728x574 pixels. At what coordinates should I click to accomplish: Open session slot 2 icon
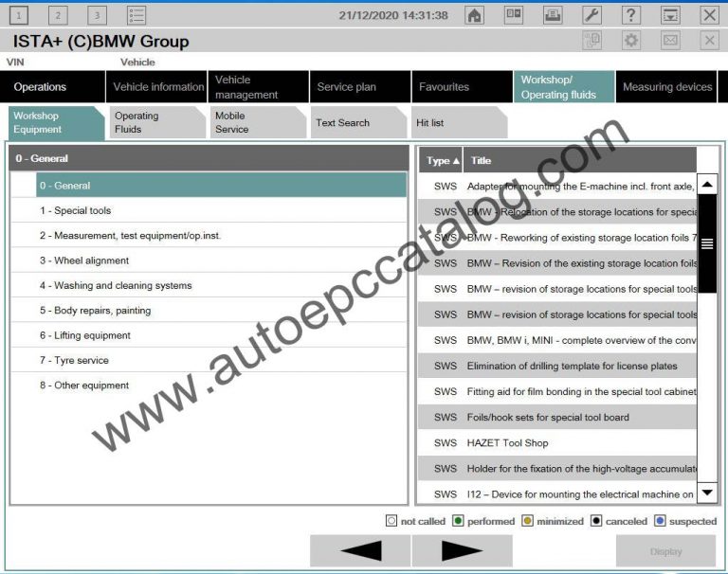pyautogui.click(x=58, y=15)
